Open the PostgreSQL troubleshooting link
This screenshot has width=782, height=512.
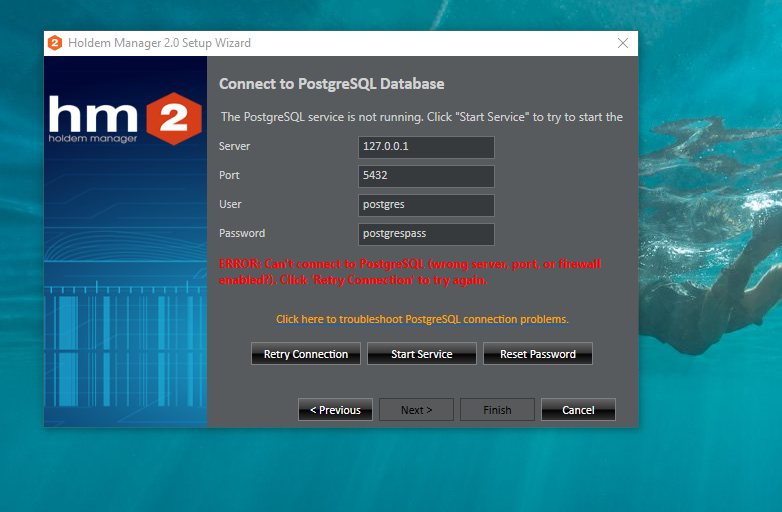(x=422, y=319)
